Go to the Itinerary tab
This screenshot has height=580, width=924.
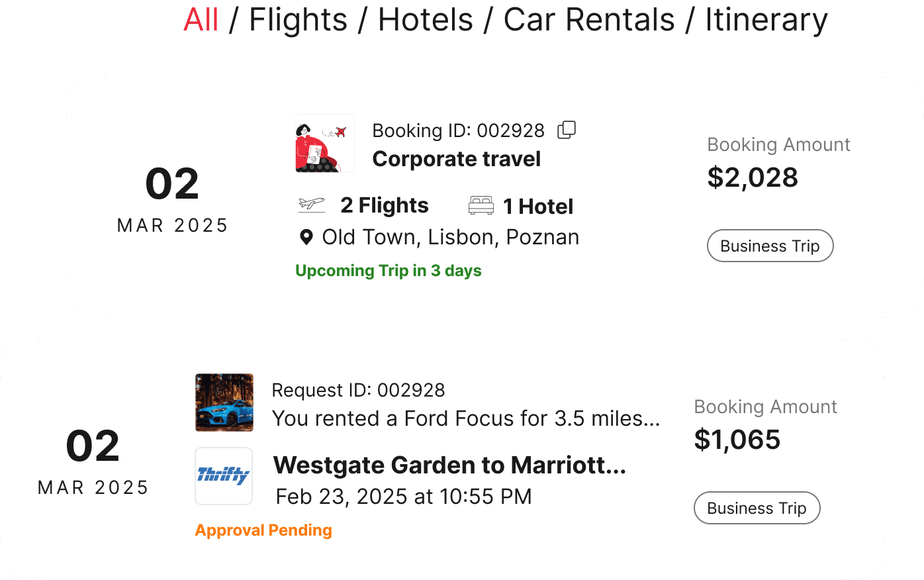tap(766, 20)
